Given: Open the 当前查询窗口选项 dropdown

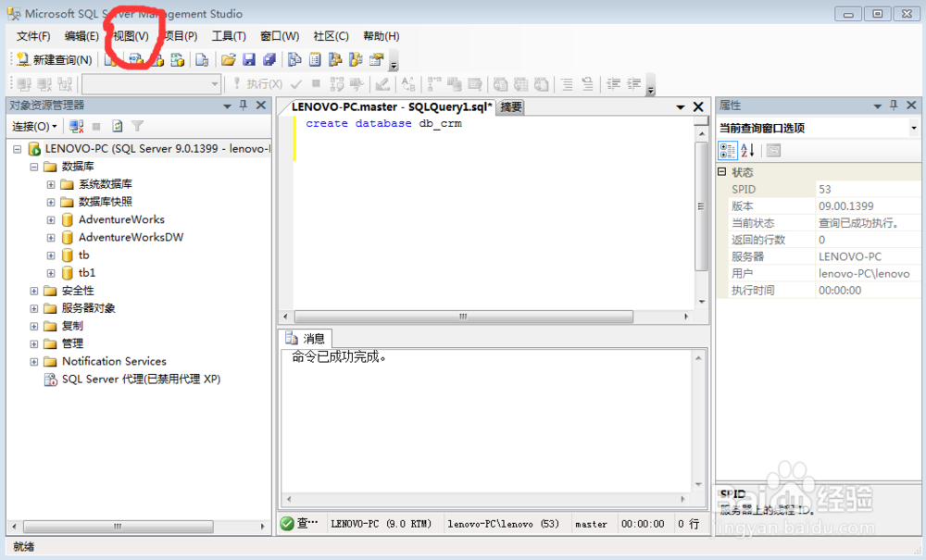Looking at the screenshot, I should tap(914, 128).
